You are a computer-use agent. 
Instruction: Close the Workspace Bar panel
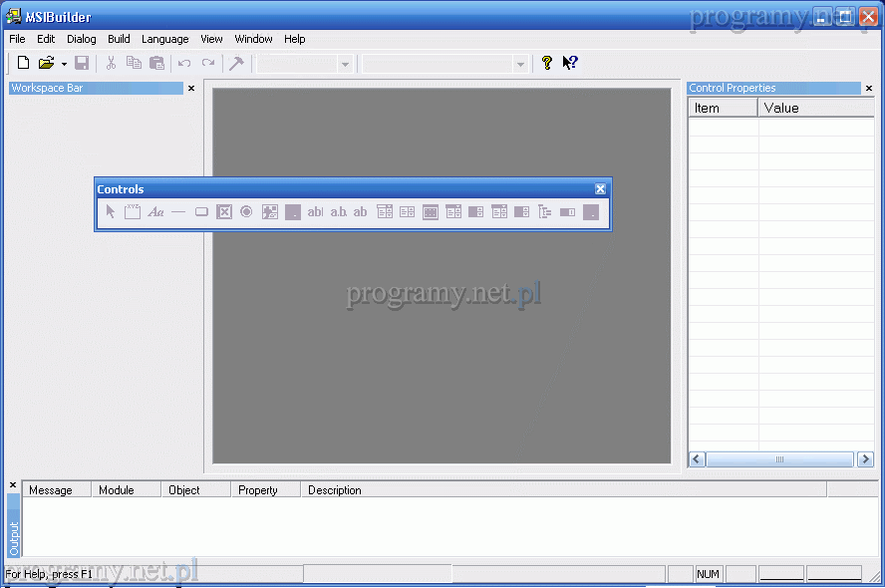191,89
